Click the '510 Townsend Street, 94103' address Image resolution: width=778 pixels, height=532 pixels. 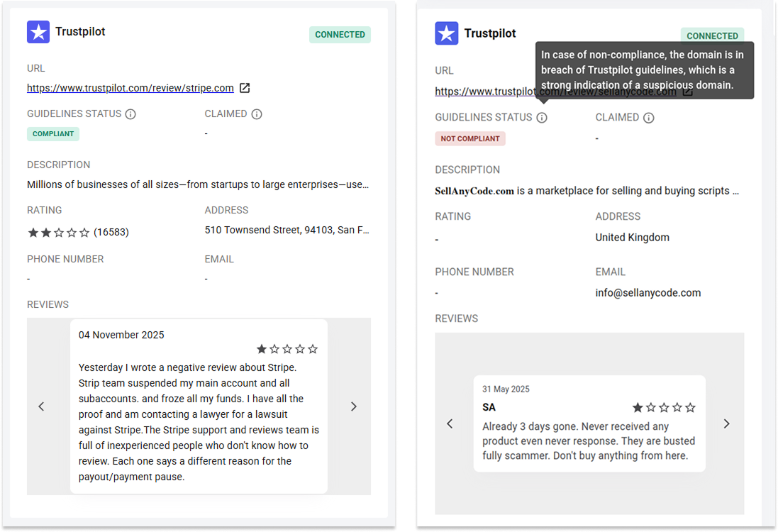(x=287, y=230)
